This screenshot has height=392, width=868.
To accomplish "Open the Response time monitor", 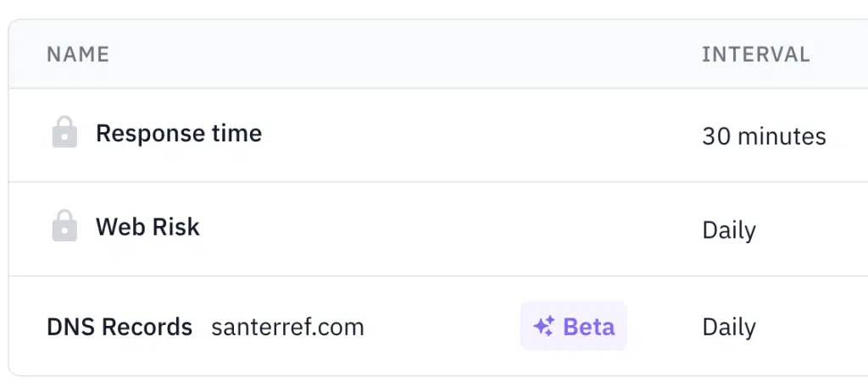I will tap(179, 133).
